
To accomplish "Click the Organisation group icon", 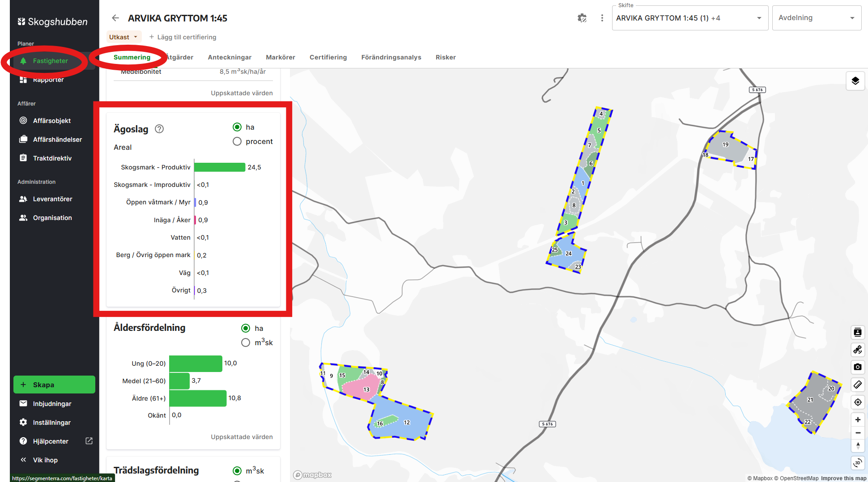I will 23,218.
